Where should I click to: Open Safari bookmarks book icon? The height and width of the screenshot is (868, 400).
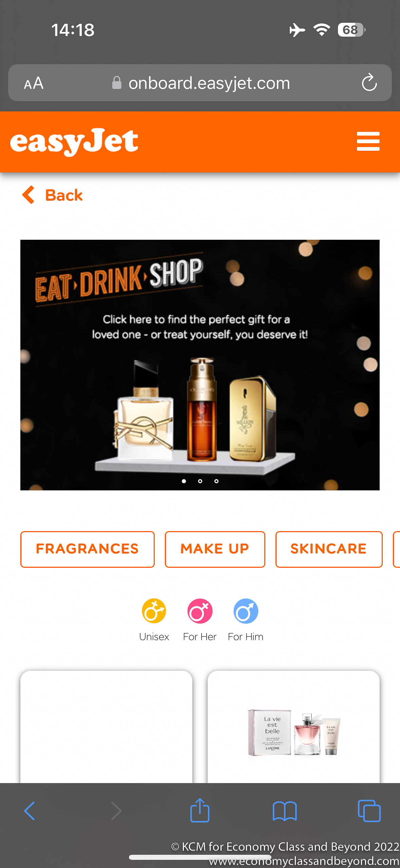point(285,811)
